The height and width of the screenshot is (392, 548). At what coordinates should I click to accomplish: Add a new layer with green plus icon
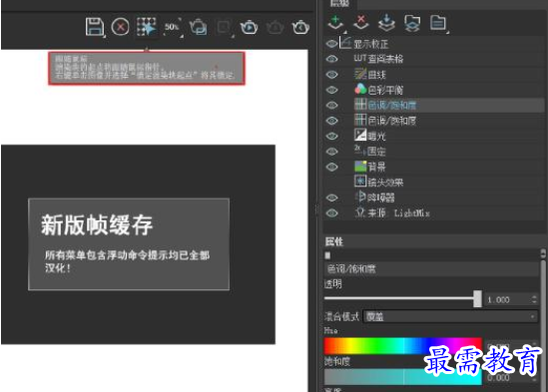(335, 23)
